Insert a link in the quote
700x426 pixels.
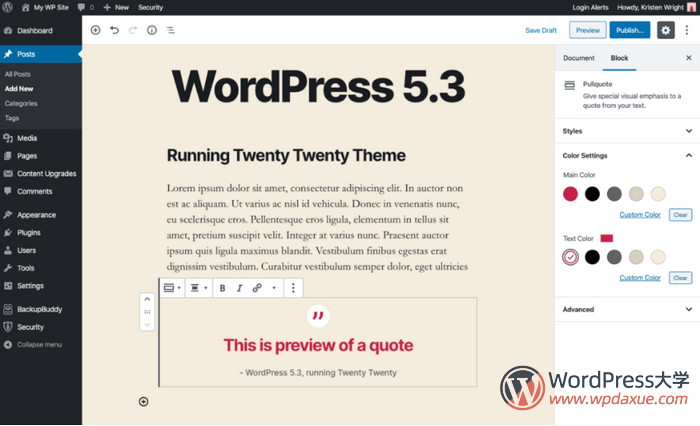[x=257, y=288]
